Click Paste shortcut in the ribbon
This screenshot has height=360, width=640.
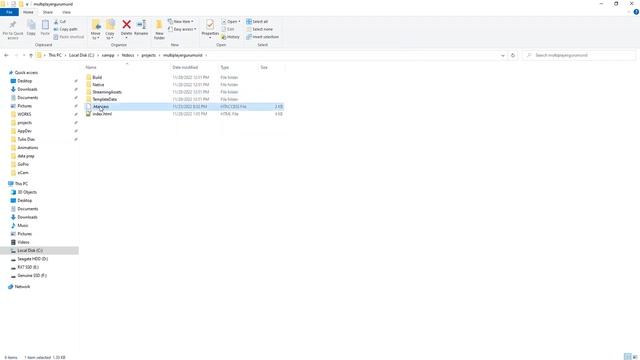(x=69, y=37)
